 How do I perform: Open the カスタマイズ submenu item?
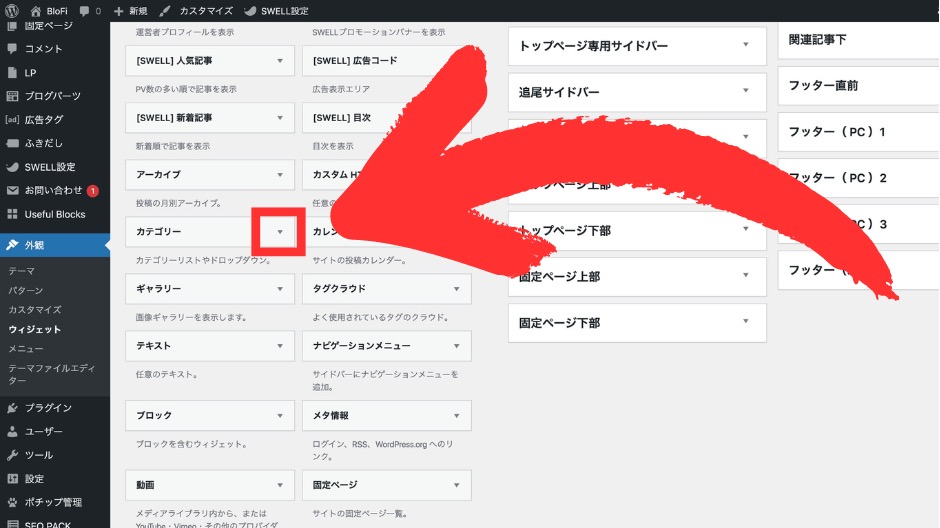(35, 309)
